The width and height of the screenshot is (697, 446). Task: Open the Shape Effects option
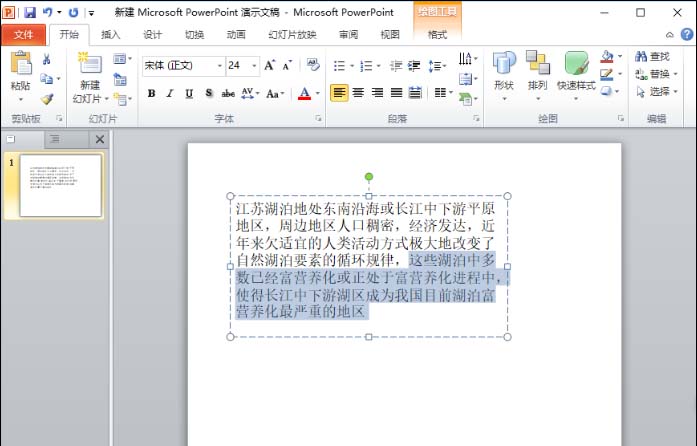[x=607, y=92]
